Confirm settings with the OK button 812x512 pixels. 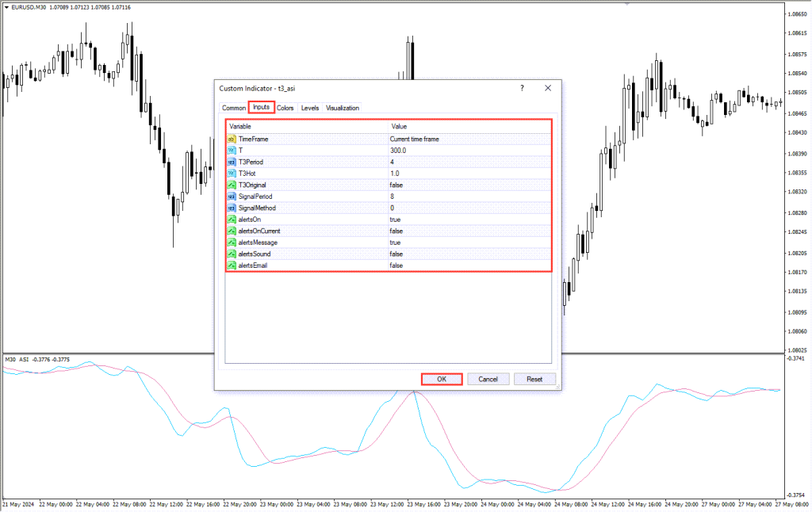point(442,380)
